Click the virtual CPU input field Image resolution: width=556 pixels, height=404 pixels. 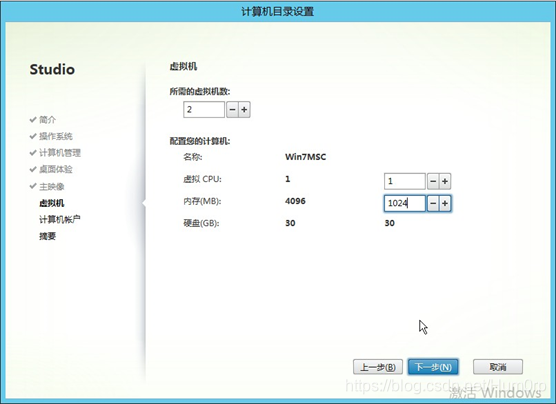tap(405, 182)
